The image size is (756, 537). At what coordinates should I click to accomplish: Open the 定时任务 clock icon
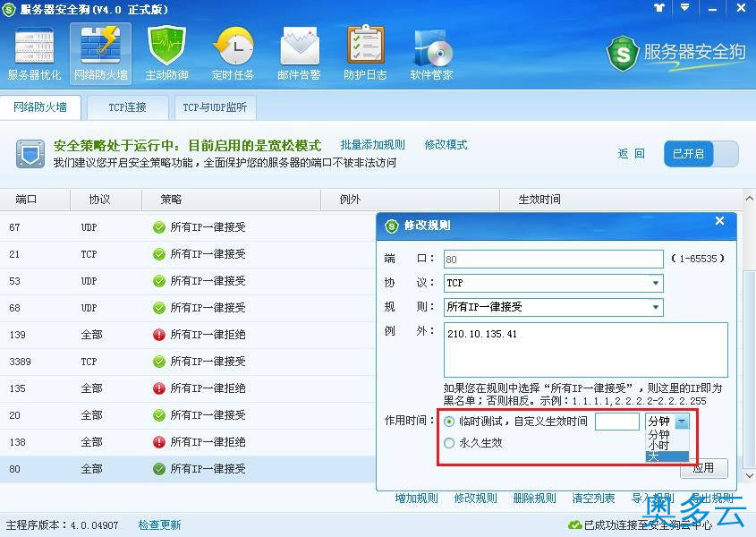[x=233, y=54]
